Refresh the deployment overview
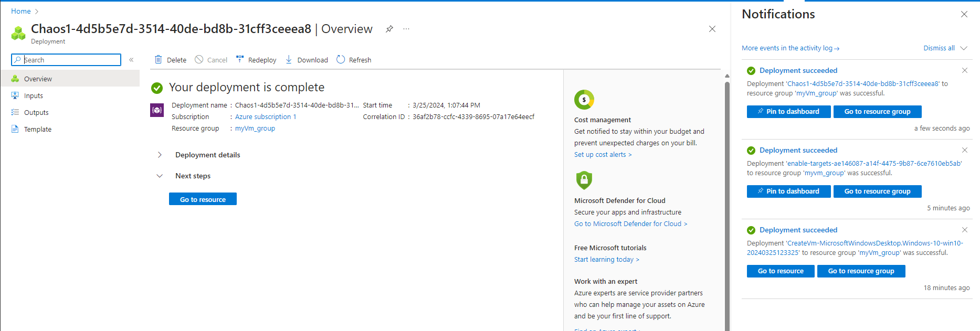Viewport: 980px width, 331px height. pos(341,60)
